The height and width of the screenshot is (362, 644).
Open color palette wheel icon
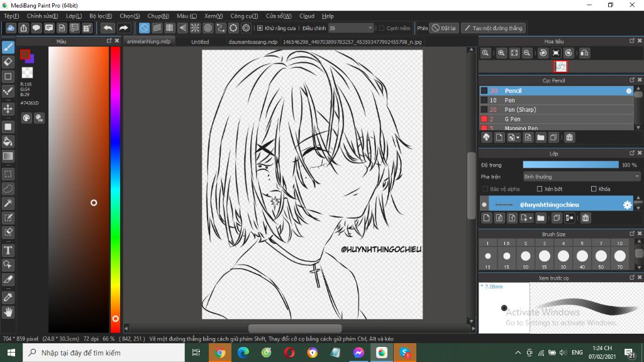(x=26, y=118)
